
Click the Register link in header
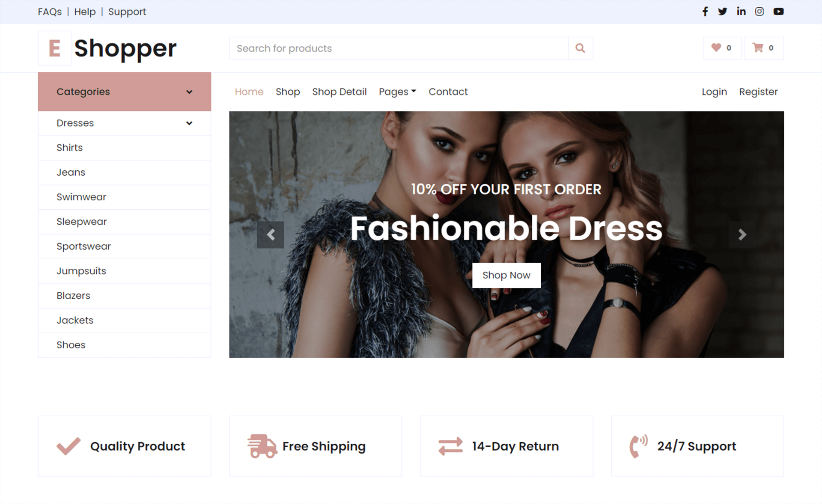(759, 92)
